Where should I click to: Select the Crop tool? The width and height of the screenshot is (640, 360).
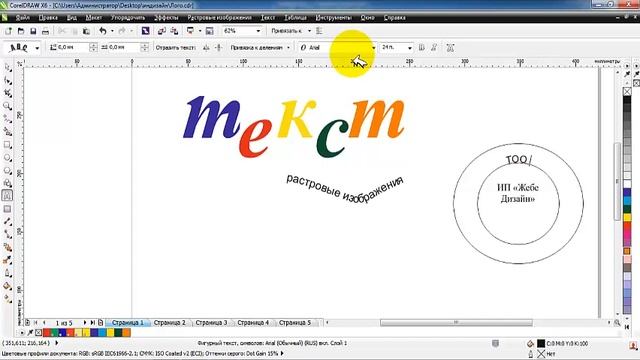pos(7,93)
